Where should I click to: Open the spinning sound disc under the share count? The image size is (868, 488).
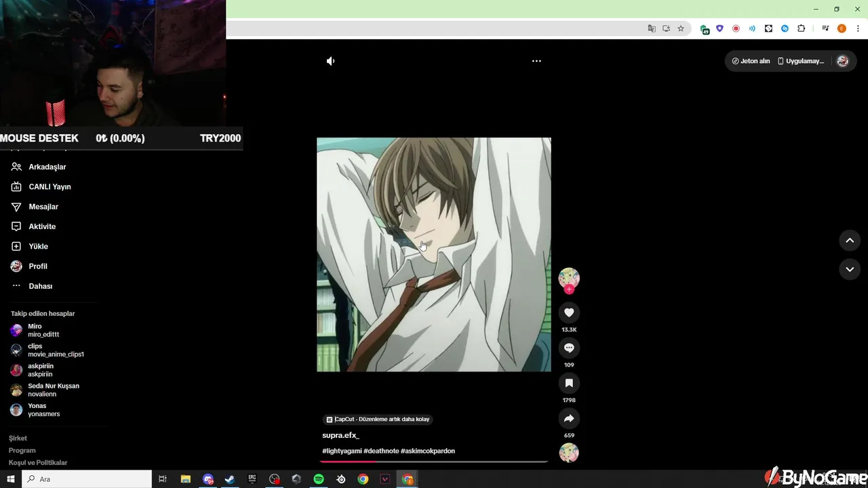pos(569,453)
